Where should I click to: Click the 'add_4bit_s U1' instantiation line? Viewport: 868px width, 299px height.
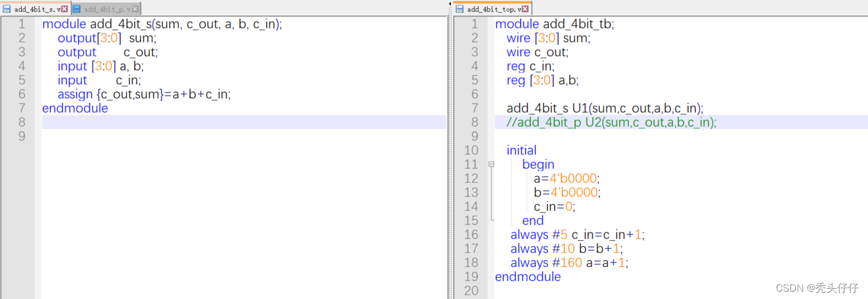click(605, 108)
